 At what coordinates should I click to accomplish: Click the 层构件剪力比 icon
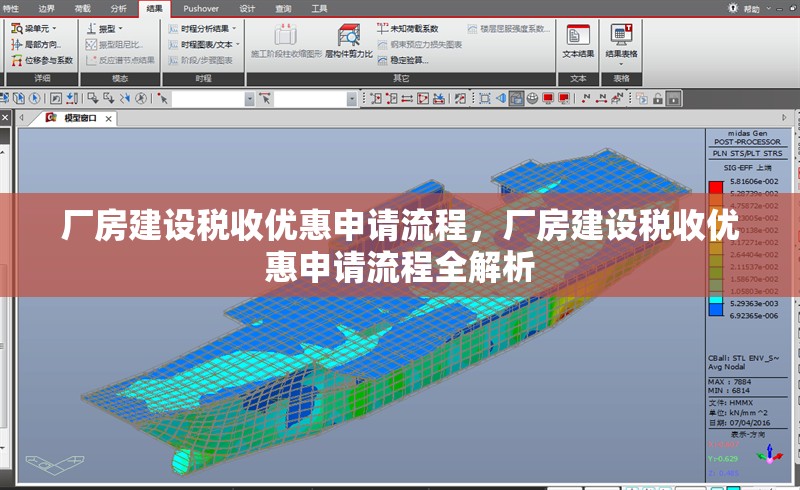348,40
